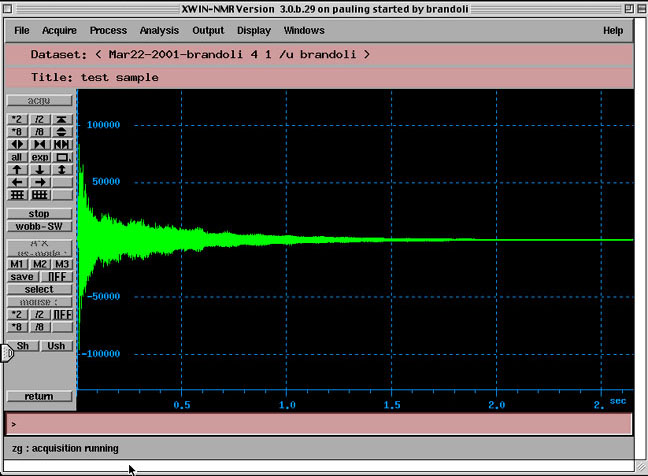The width and height of the screenshot is (648, 476).
Task: Expand the Process menu
Action: point(108,31)
